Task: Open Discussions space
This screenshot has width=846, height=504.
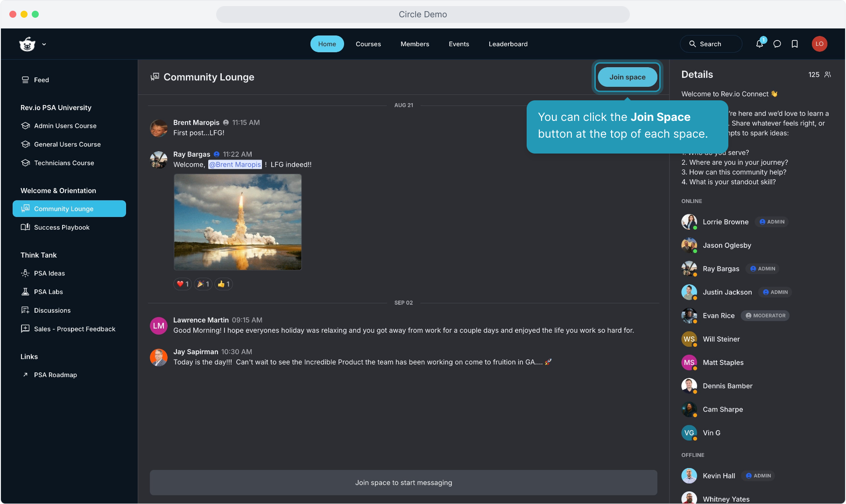Action: pyautogui.click(x=69, y=310)
